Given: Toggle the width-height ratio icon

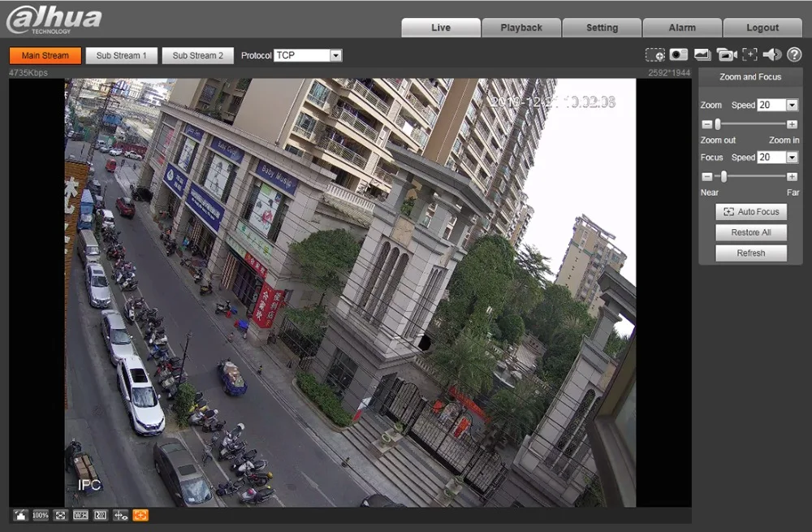Looking at the screenshot, I should 80,515.
